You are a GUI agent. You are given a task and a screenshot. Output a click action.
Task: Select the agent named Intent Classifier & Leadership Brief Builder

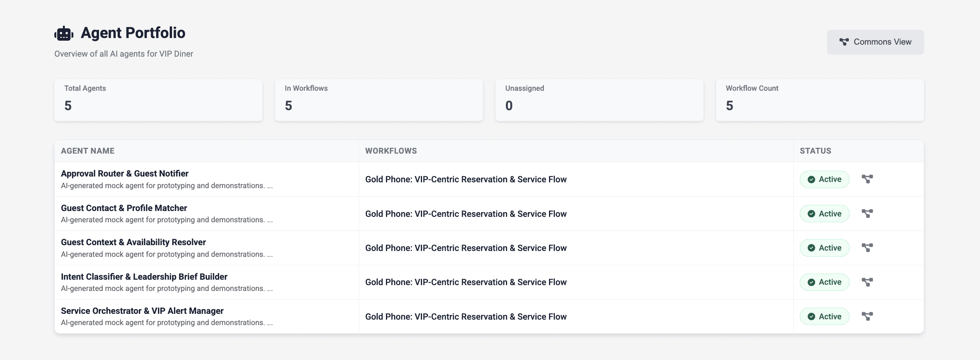coord(144,276)
